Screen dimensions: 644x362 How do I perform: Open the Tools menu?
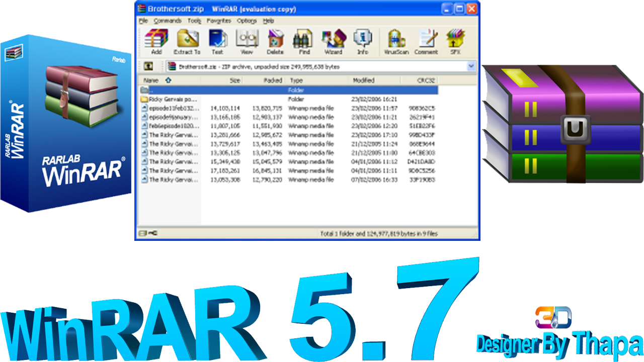point(194,21)
